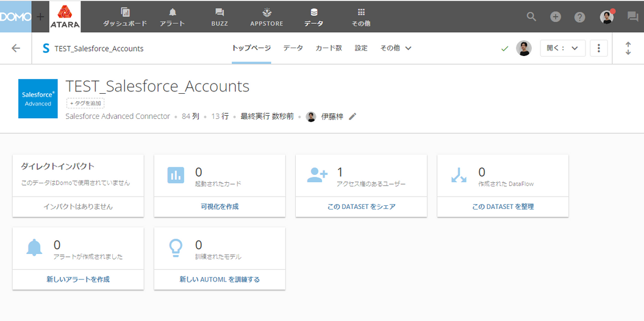Click the owner avatar in header bar
This screenshot has width=644, height=321.
click(524, 48)
